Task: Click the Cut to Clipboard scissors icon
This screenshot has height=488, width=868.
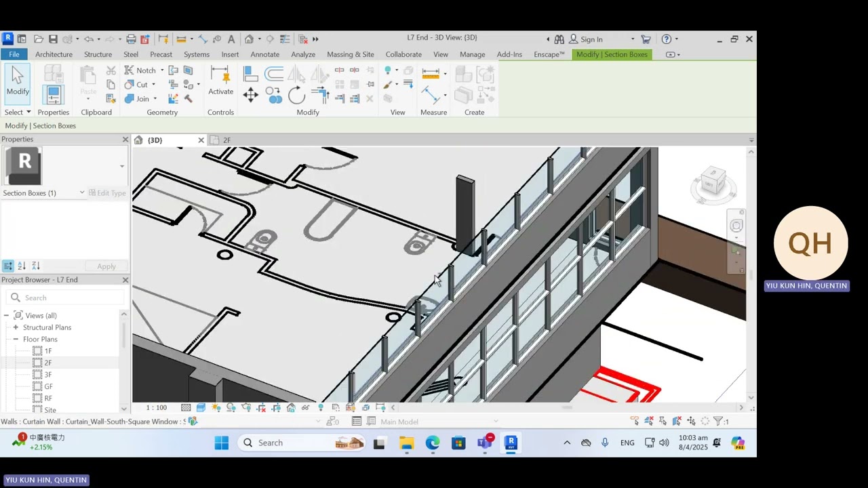Action: coord(111,70)
